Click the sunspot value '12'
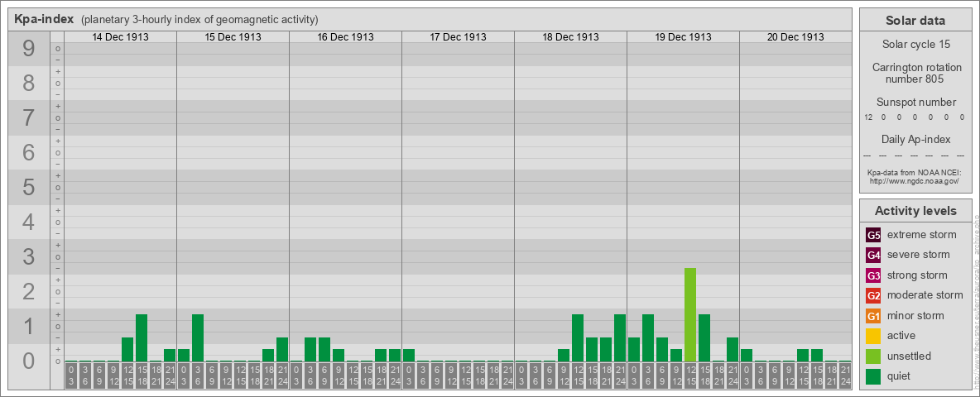 pyautogui.click(x=868, y=117)
